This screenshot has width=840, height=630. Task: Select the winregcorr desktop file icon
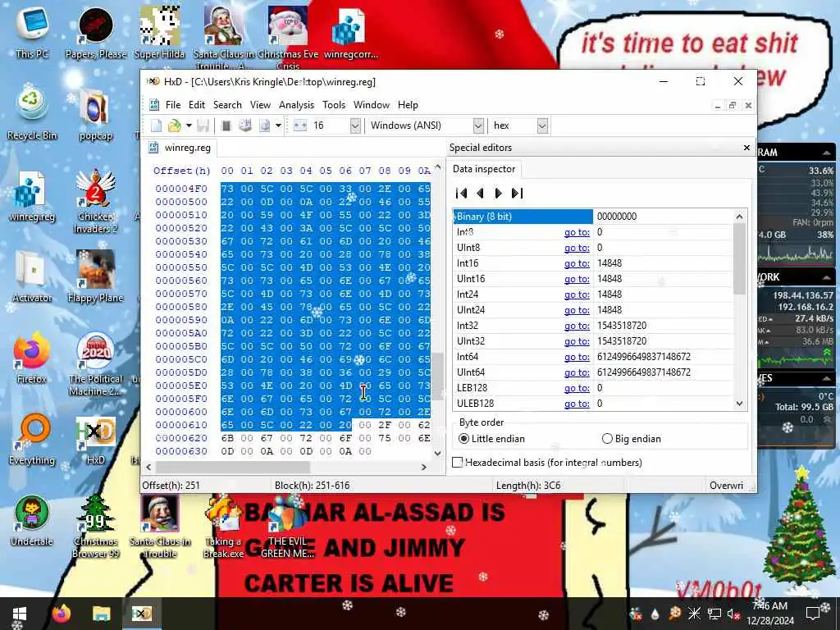pos(351,34)
